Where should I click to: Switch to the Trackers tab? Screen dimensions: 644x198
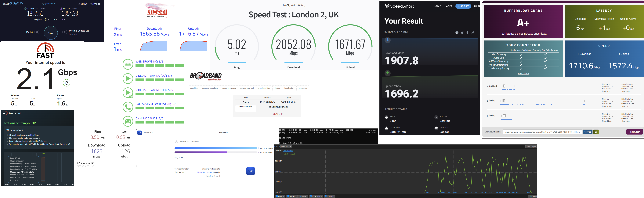pyautogui.click(x=291, y=196)
